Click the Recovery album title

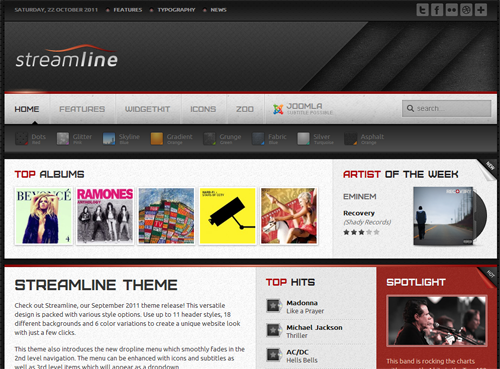click(359, 213)
